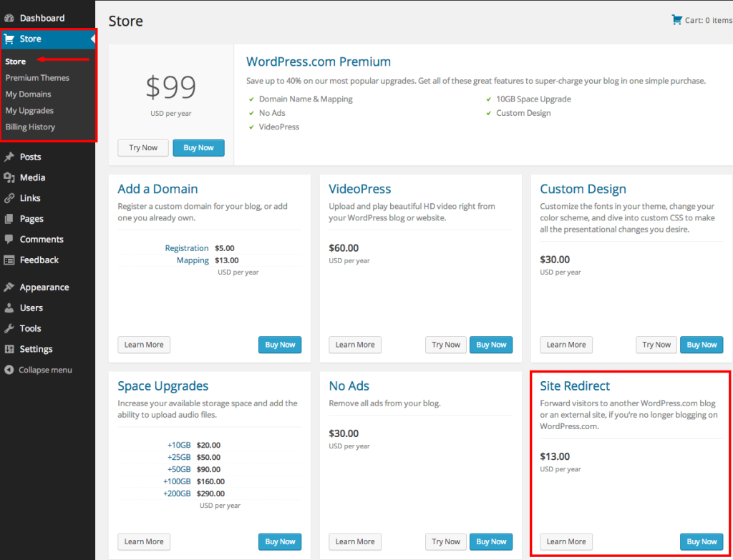Screen dimensions: 733x560
Task: Click the Links chain icon
Action: tap(9, 198)
